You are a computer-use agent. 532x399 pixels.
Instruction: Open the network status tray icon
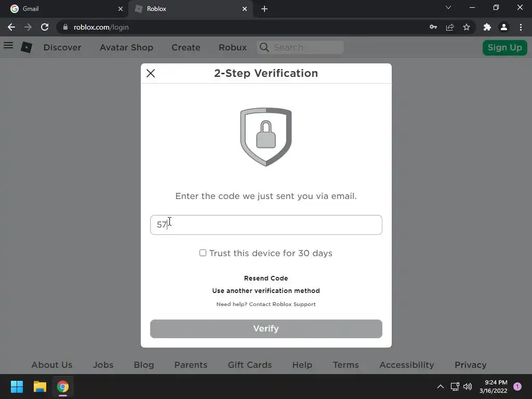[455, 387]
